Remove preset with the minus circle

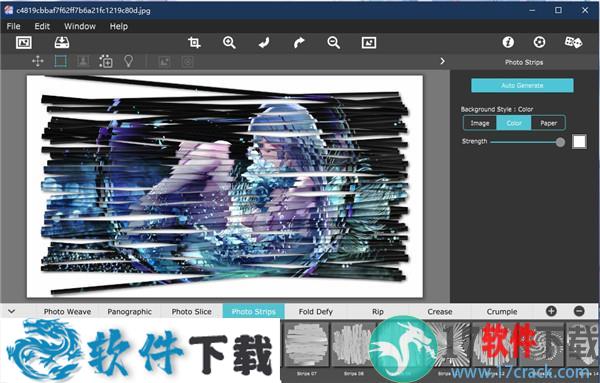[579, 311]
